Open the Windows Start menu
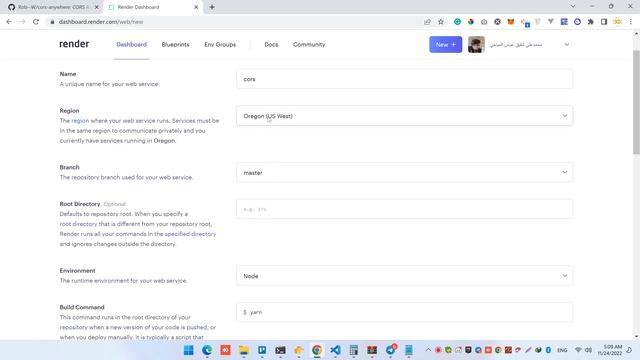This screenshot has width=640, height=360. pyautogui.click(x=189, y=350)
